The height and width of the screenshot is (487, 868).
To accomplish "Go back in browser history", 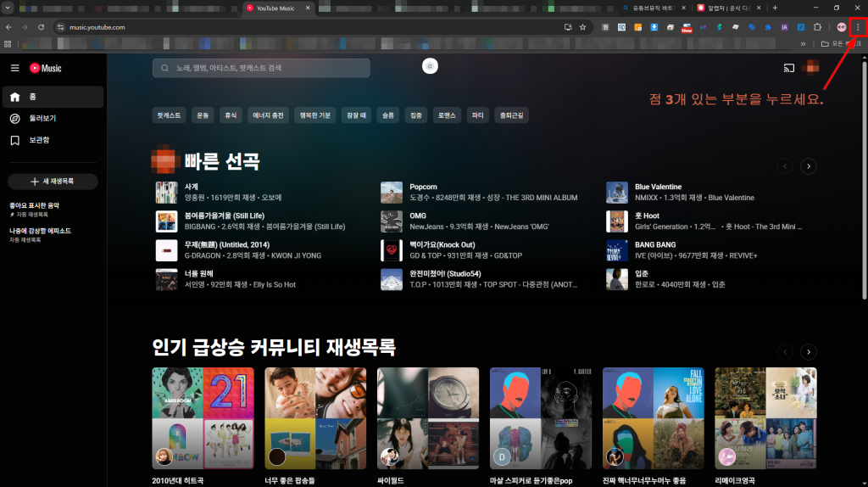I will (x=8, y=27).
